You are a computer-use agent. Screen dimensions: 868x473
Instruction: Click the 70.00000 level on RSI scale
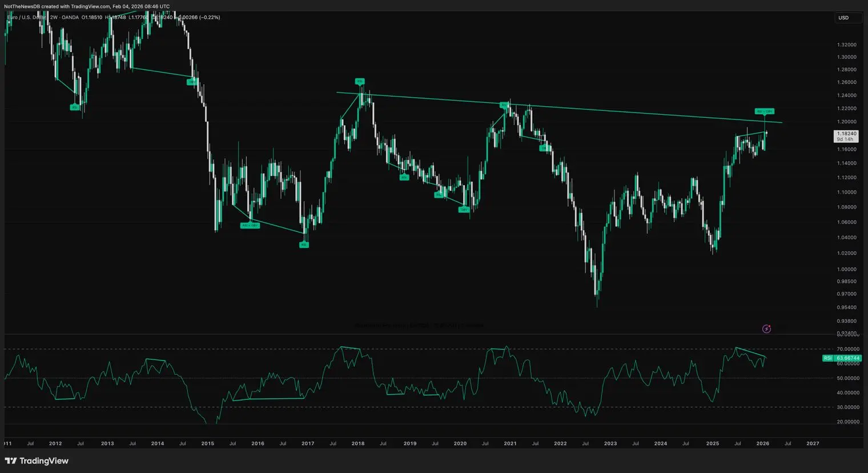tap(847, 349)
